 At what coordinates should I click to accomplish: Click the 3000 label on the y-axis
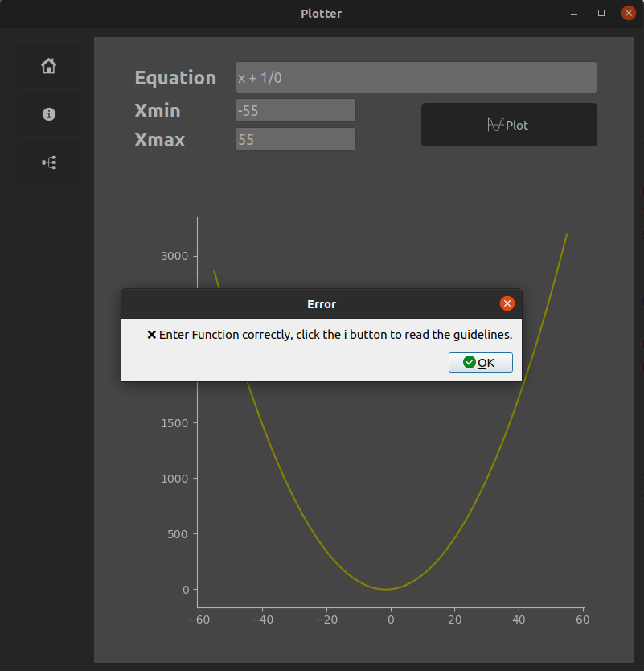[x=174, y=256]
